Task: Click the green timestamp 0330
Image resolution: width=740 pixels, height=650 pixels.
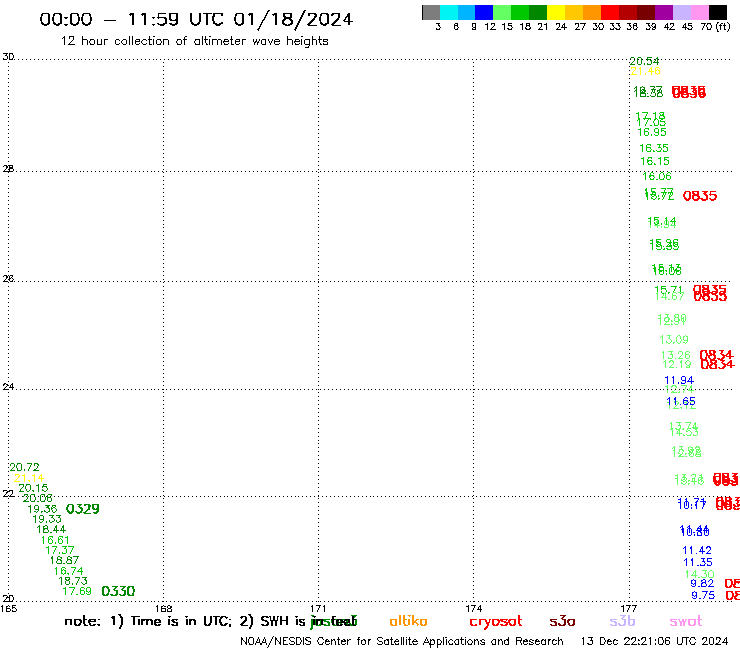Action: tap(118, 591)
